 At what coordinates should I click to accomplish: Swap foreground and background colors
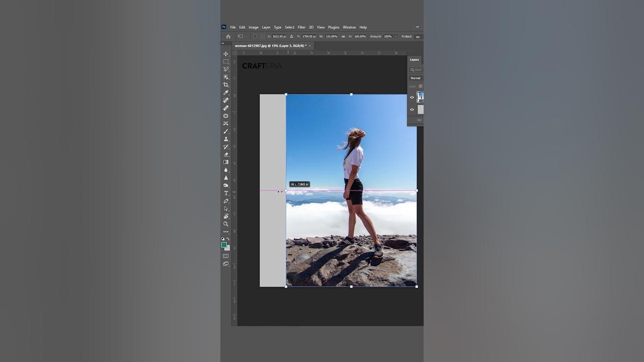pos(228,239)
